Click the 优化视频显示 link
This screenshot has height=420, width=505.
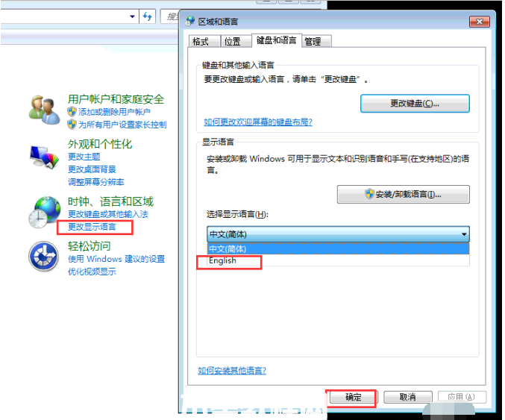pyautogui.click(x=92, y=272)
